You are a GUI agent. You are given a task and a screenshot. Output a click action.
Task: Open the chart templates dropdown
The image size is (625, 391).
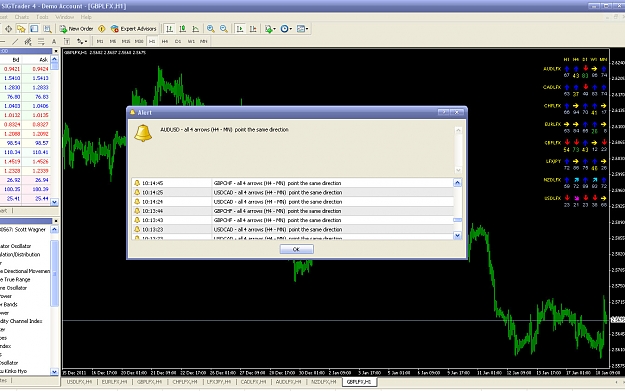[303, 29]
